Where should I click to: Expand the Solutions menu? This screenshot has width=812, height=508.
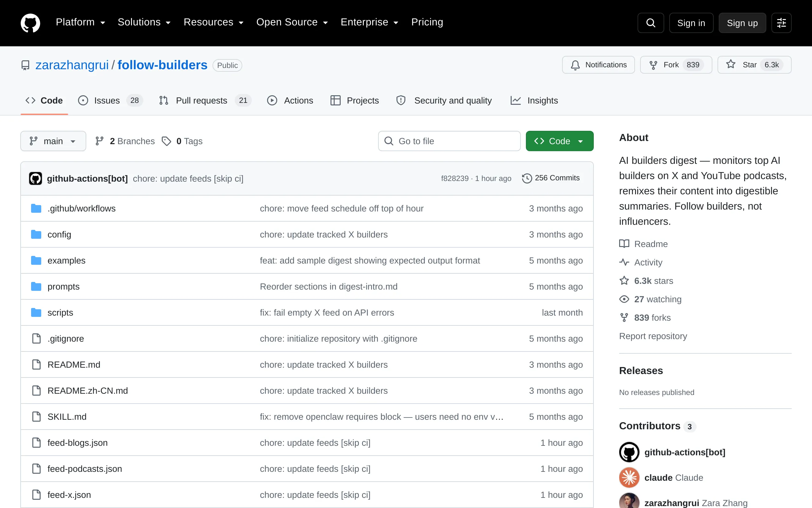click(144, 22)
